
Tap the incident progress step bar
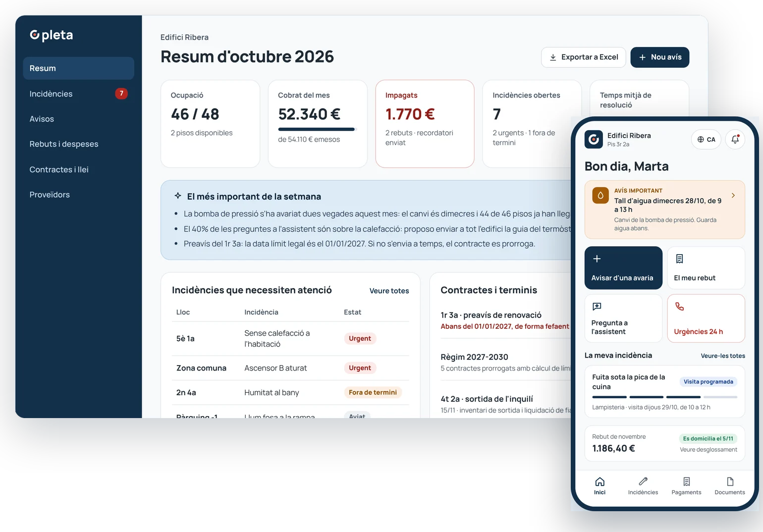[665, 397]
